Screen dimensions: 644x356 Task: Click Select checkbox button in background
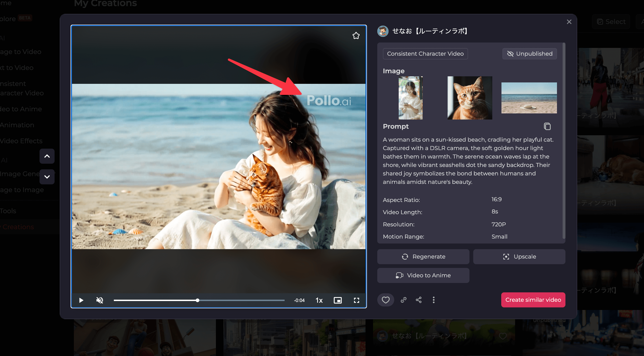point(611,22)
